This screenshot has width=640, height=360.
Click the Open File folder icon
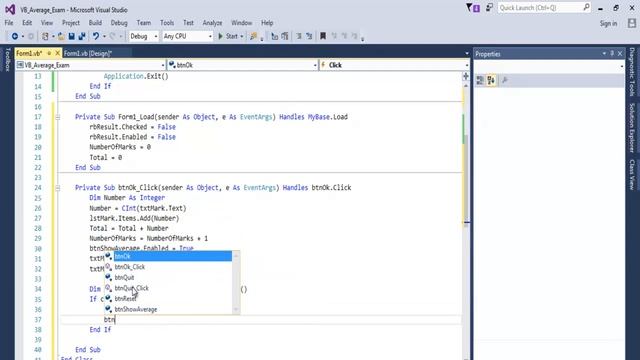point(61,36)
